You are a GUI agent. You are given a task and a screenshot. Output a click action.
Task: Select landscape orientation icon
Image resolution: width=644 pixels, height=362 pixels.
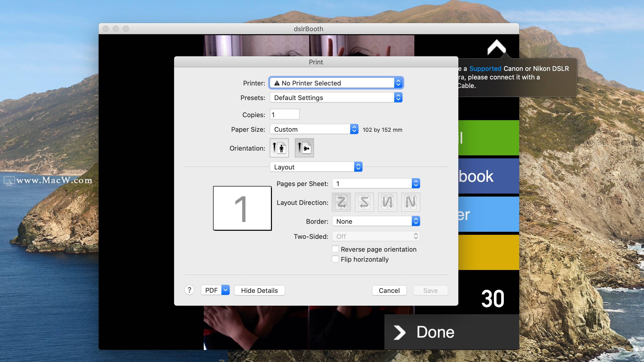click(x=304, y=148)
